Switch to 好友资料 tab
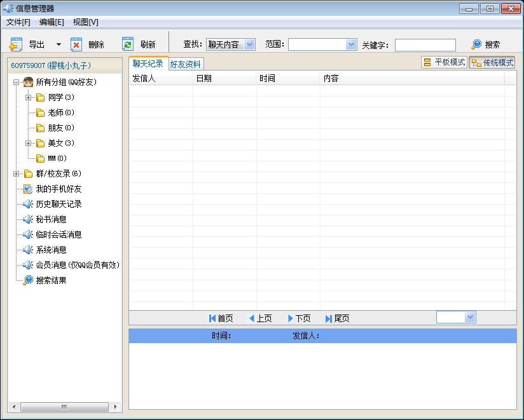This screenshot has height=420, width=524. coord(186,64)
